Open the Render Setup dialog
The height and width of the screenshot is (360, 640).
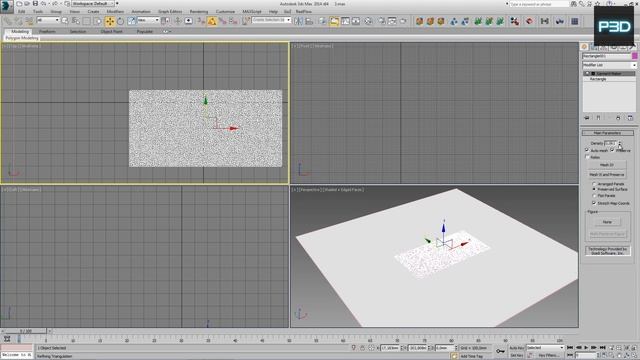tap(382, 21)
